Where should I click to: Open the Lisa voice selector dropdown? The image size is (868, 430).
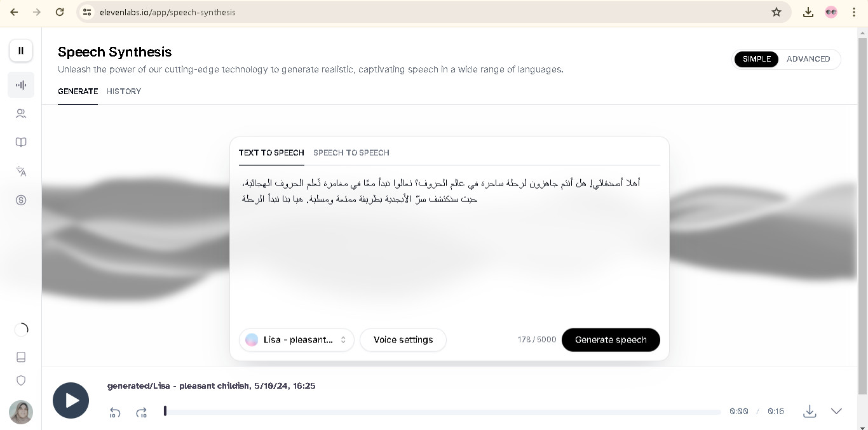pyautogui.click(x=297, y=340)
